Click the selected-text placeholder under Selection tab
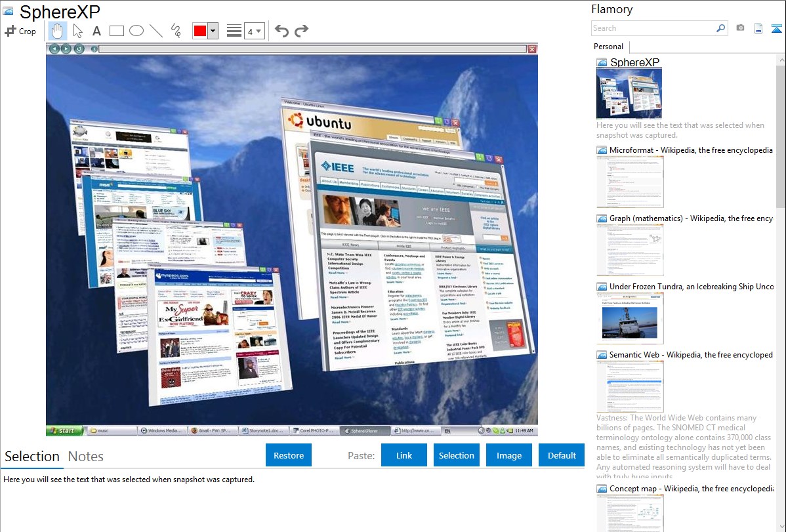The width and height of the screenshot is (786, 532). 129,480
